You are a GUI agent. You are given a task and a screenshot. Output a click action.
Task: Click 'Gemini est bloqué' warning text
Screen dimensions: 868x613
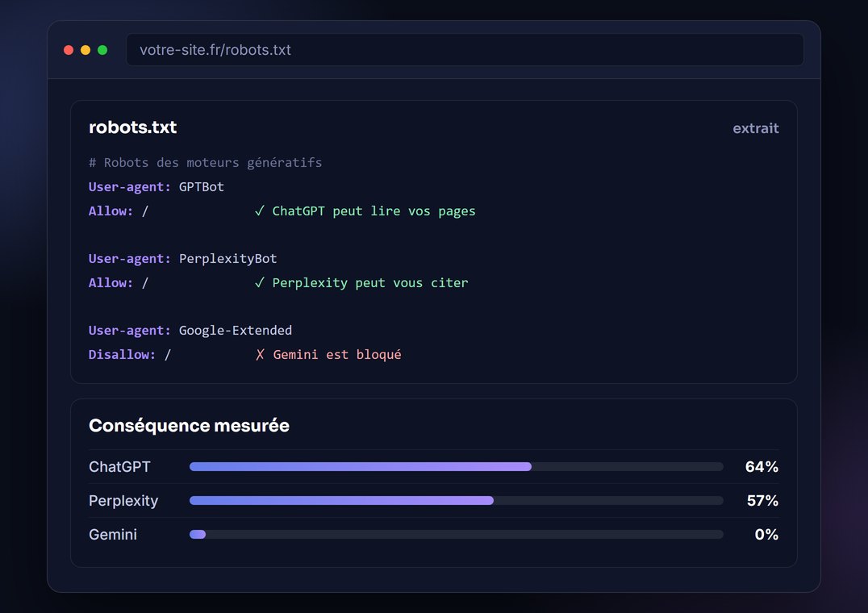[x=337, y=355]
